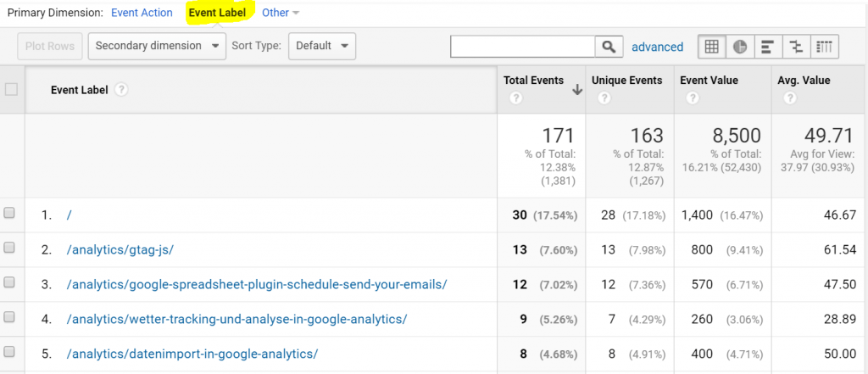Select the Event Label primary dimension

click(218, 13)
